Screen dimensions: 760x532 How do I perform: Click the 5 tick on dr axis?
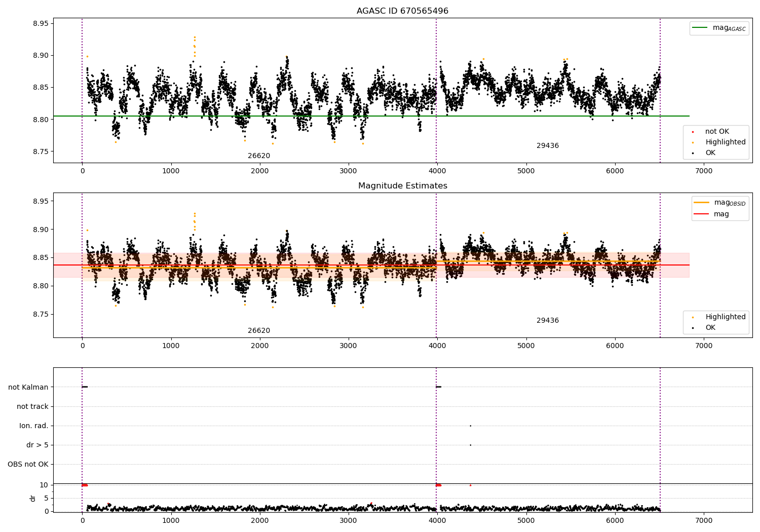pyautogui.click(x=47, y=498)
